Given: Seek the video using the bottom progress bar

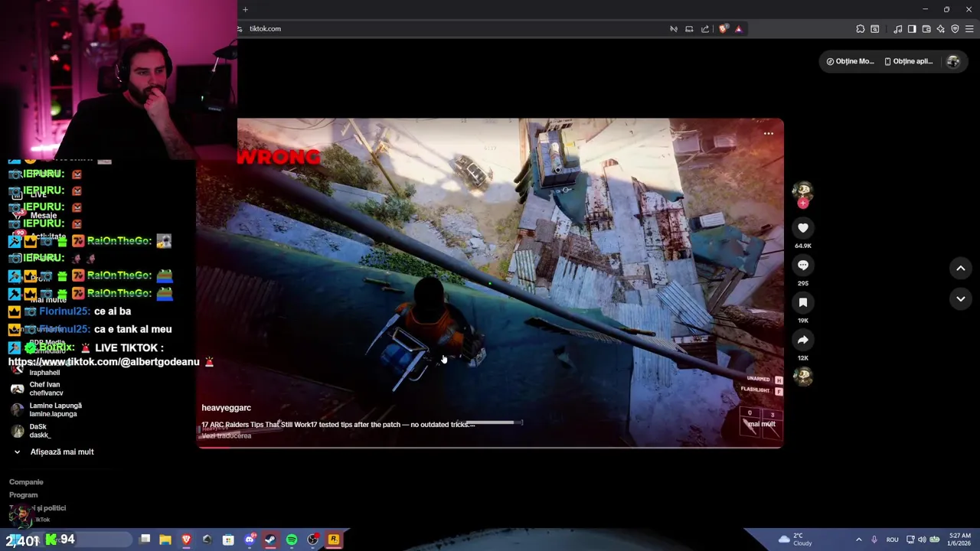Looking at the screenshot, I should pos(490,447).
